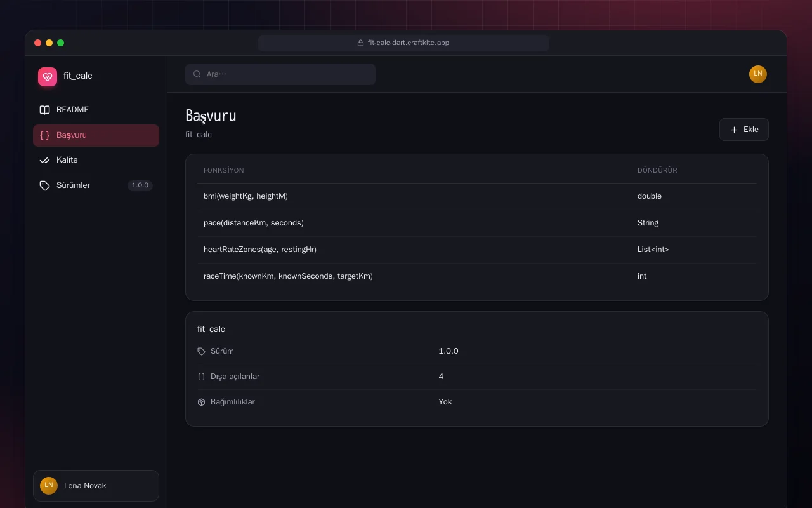Screen dimensions: 812x508
Task: Click the fit_calc heart logo icon
Action: coord(48,77)
